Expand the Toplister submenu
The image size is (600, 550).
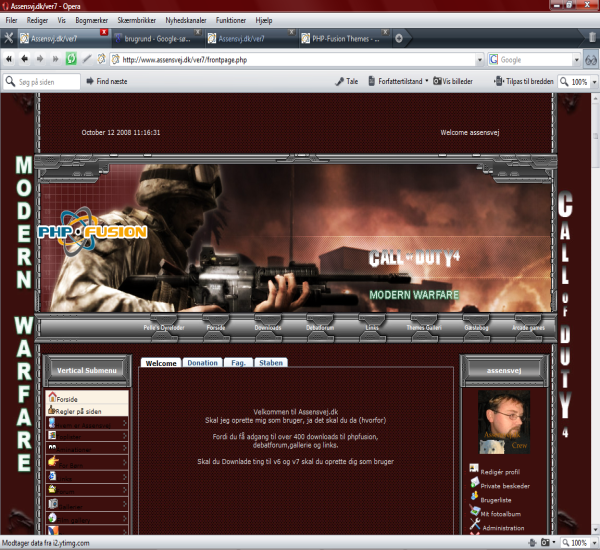pyautogui.click(x=125, y=436)
